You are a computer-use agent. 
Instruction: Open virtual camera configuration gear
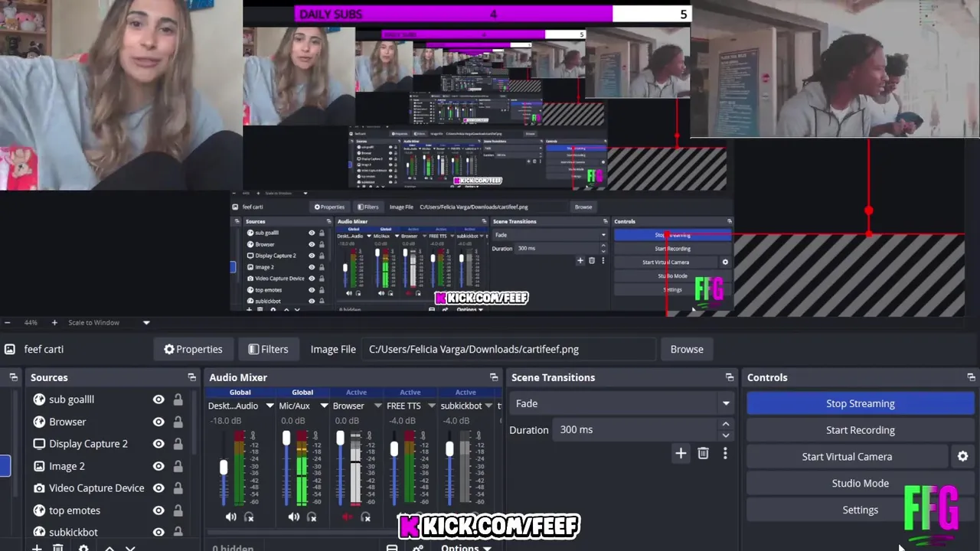coord(962,457)
